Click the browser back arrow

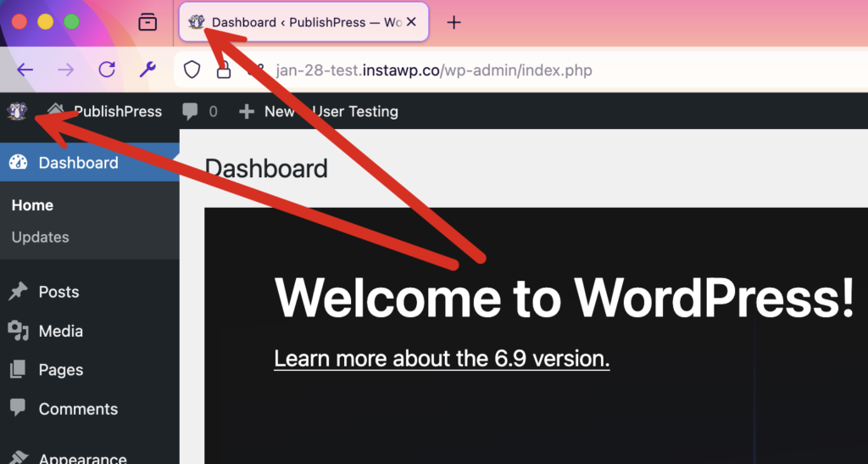tap(25, 70)
